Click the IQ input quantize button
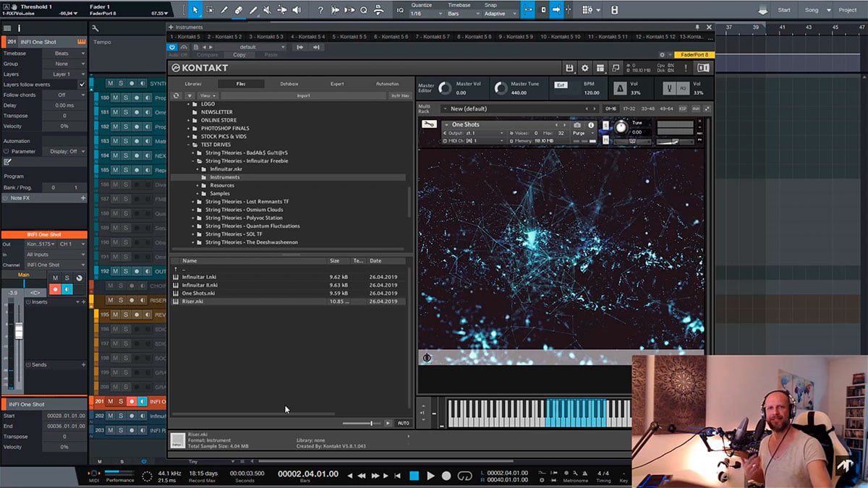Image resolution: width=868 pixels, height=488 pixels. point(400,10)
